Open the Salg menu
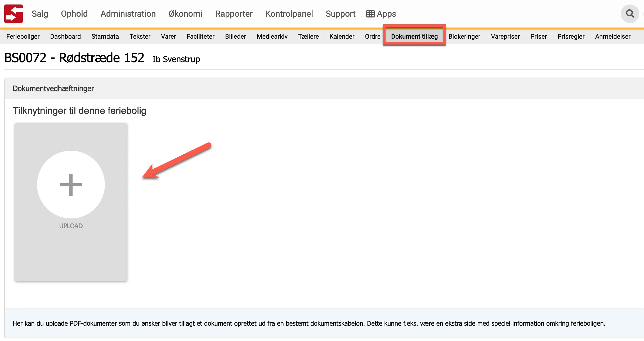 point(40,14)
